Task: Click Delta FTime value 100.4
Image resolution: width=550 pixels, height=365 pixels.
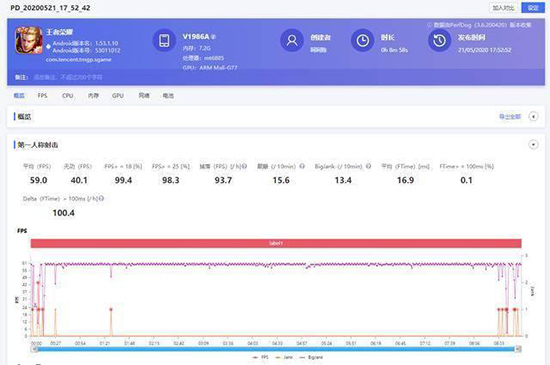Action: [63, 213]
